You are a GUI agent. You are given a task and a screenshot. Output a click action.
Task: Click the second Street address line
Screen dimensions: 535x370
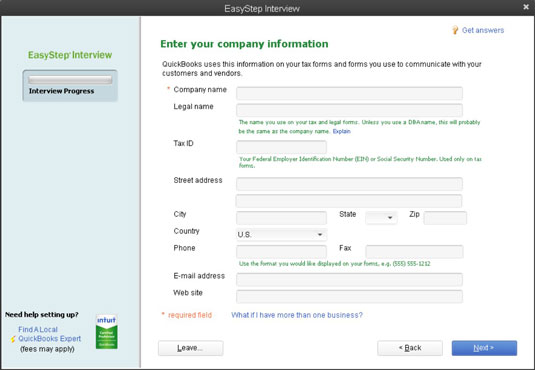tap(349, 201)
